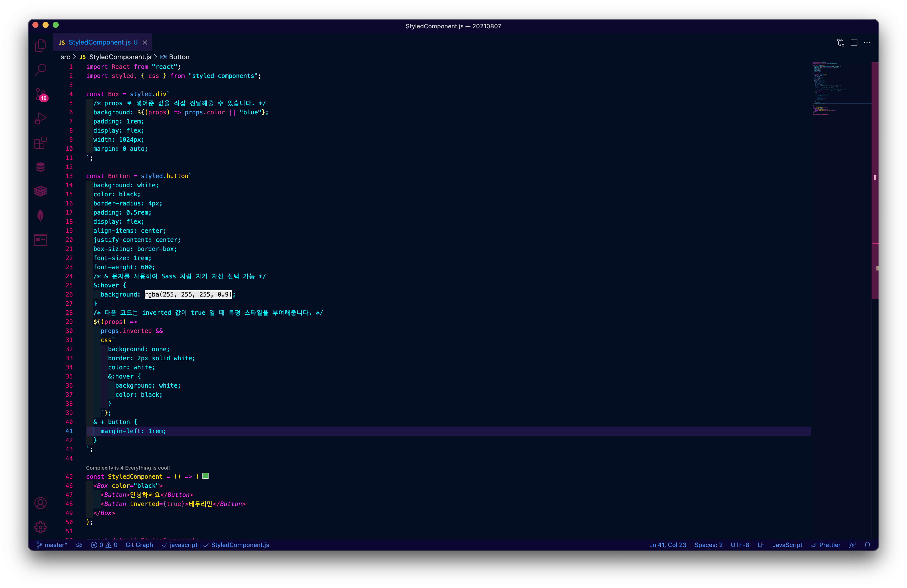907x588 pixels.
Task: Open the Run and Debug view
Action: click(40, 118)
